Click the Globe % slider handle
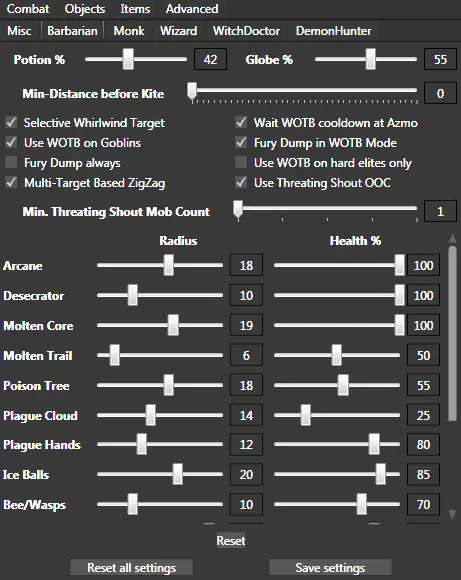Image resolution: width=461 pixels, height=580 pixels. (370, 59)
